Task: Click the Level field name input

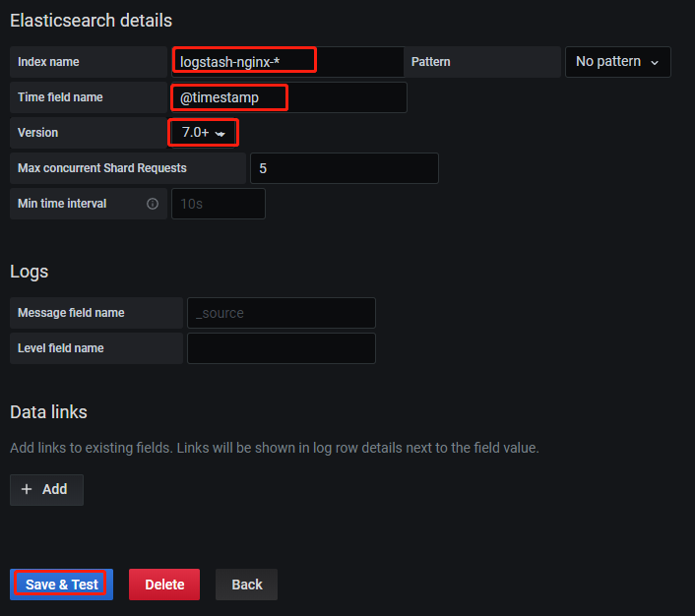Action: click(282, 348)
